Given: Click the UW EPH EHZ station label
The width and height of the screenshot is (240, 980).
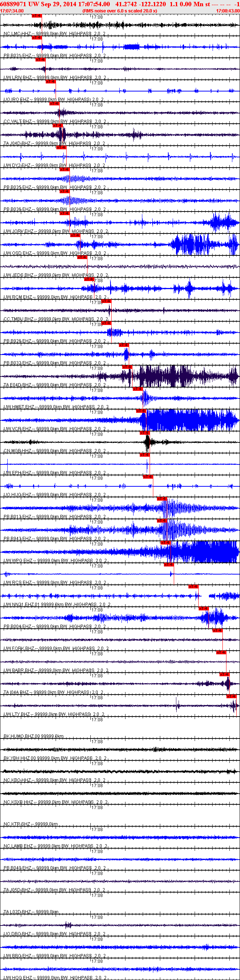Looking at the screenshot, I should coord(55,473).
